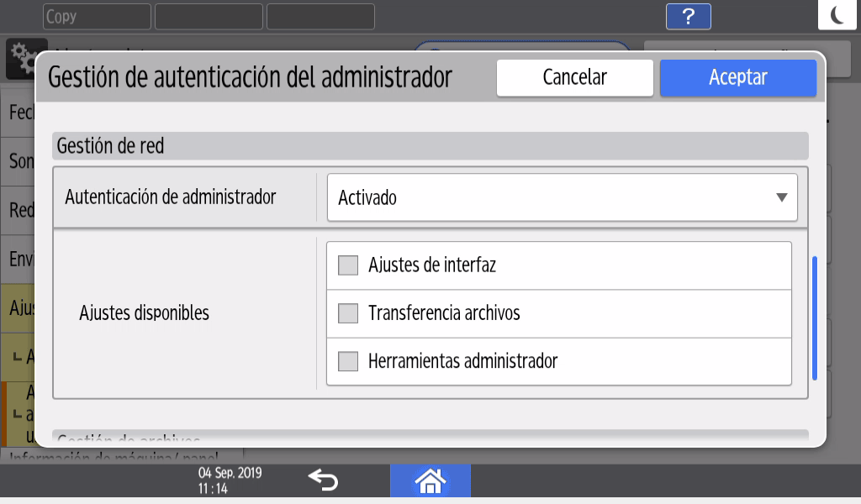Tap the date and time display
This screenshot has height=504, width=861.
[x=229, y=480]
